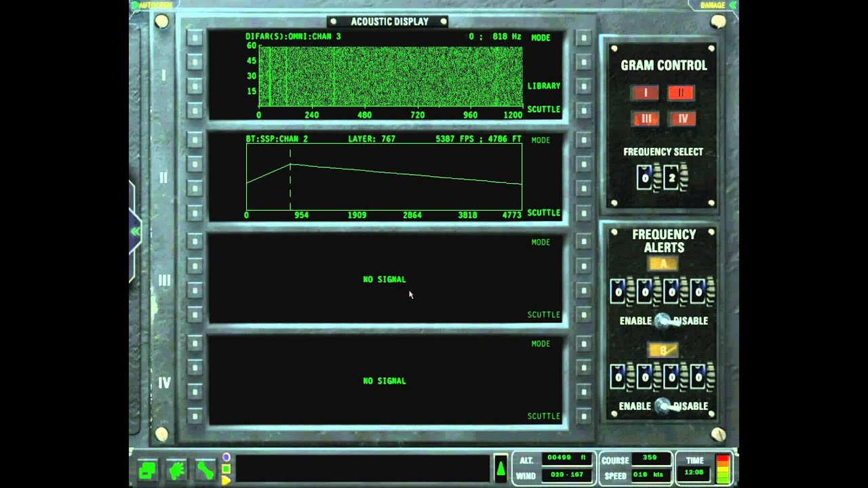Image resolution: width=868 pixels, height=488 pixels.
Task: Click the green up-arrow button right of message box
Action: click(x=500, y=468)
